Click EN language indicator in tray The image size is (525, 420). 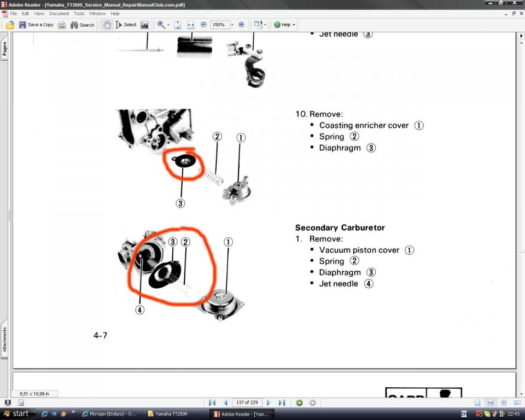(x=464, y=414)
